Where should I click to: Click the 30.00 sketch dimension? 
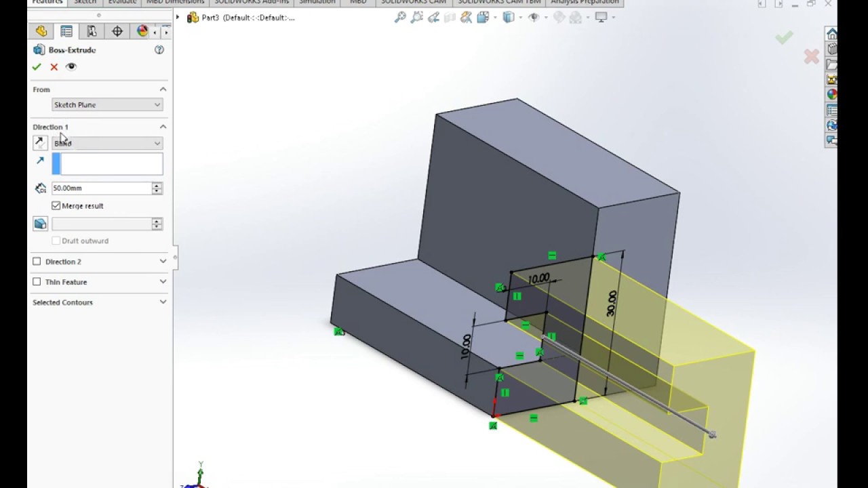(x=612, y=304)
